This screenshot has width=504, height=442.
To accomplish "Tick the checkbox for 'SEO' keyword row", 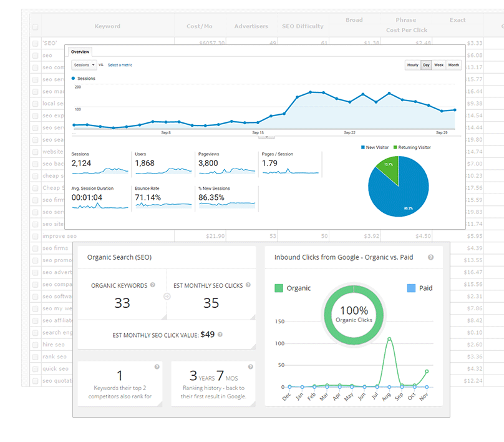I will click(35, 43).
